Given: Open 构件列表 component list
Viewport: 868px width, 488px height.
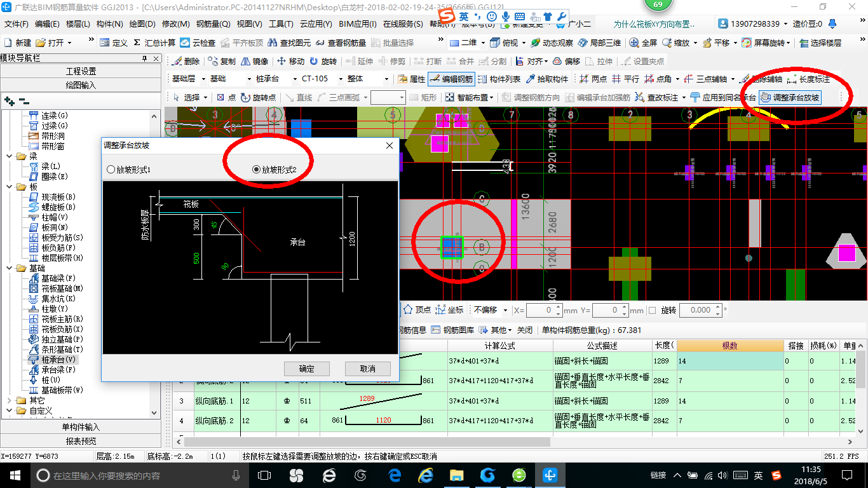Looking at the screenshot, I should (499, 79).
